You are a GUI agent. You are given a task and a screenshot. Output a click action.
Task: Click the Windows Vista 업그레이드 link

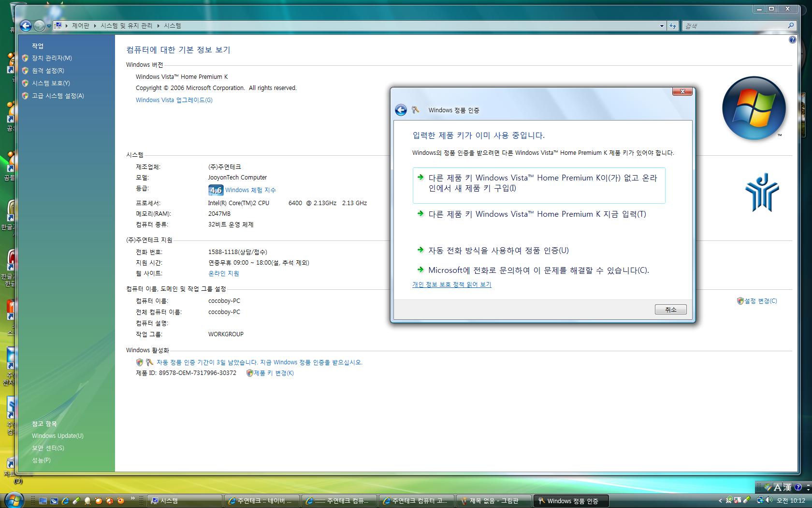pyautogui.click(x=174, y=100)
